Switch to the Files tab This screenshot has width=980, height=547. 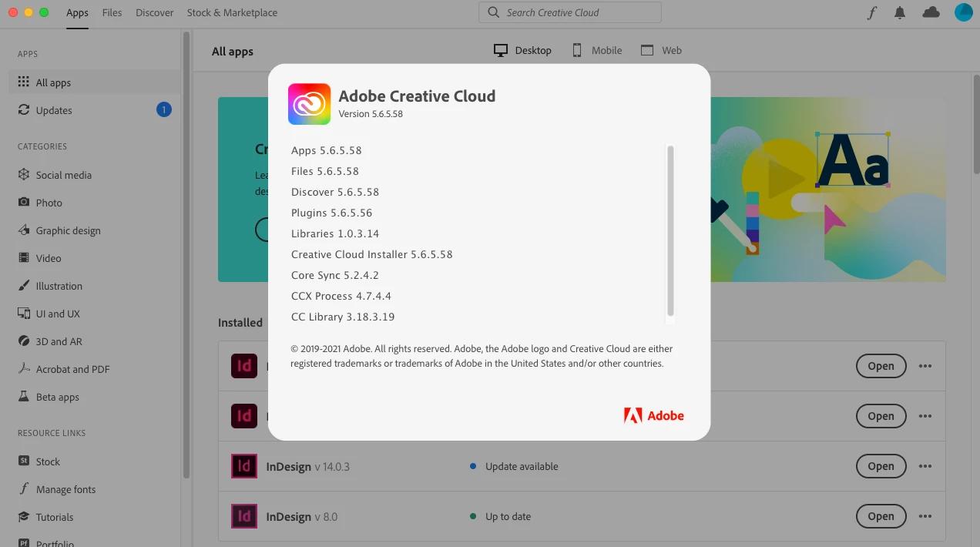pos(112,12)
